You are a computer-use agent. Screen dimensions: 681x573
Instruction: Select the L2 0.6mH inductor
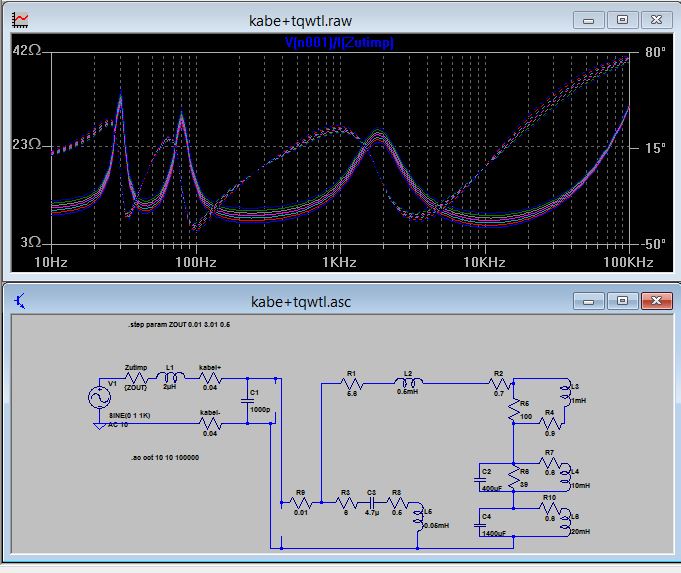coord(408,383)
